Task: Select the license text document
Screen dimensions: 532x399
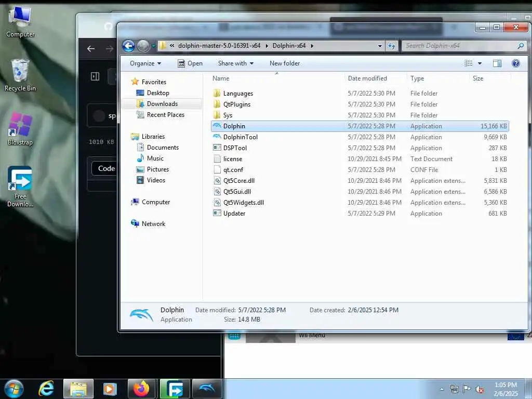Action: click(x=232, y=159)
